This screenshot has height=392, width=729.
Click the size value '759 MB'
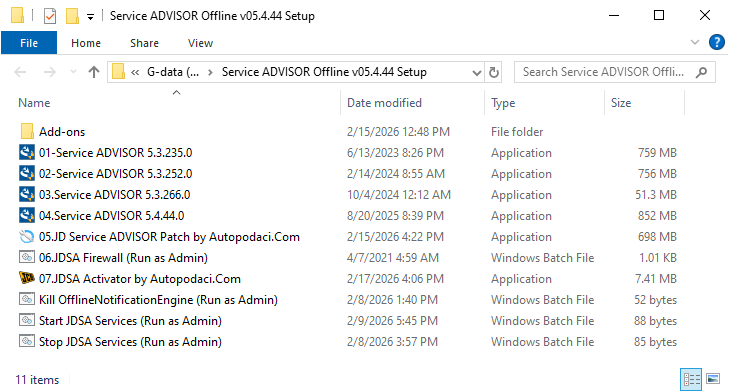(x=657, y=153)
